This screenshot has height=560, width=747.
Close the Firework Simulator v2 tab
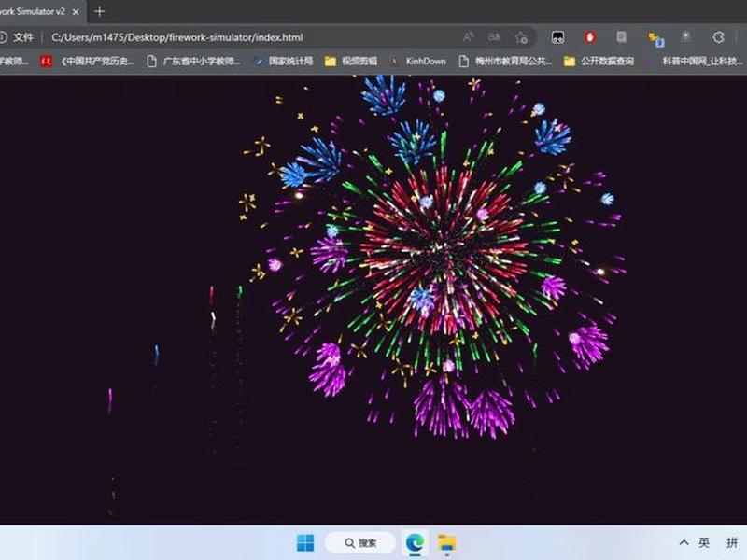point(76,12)
